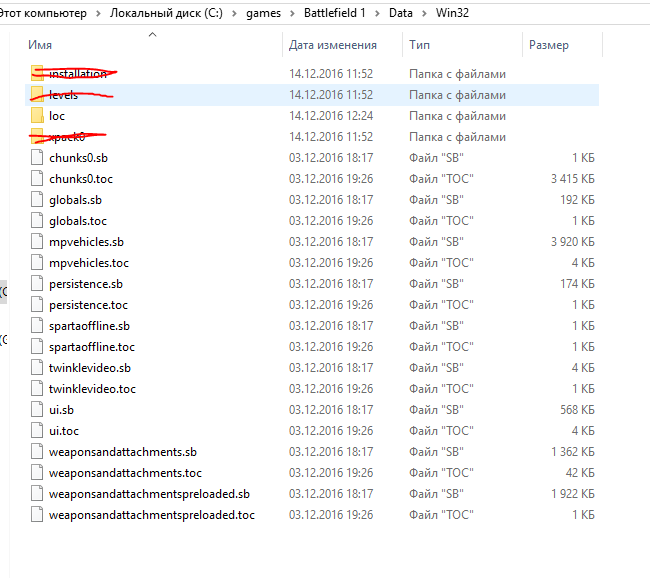Click the globals.toc file icon
650x578 pixels.
coord(37,220)
